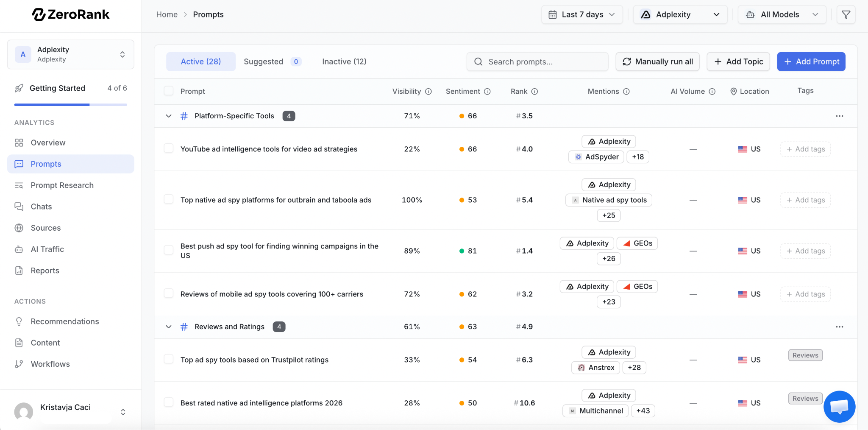Show +43 more mentions for best rated prompt
Viewport: 868px width, 430px height.
tap(643, 411)
